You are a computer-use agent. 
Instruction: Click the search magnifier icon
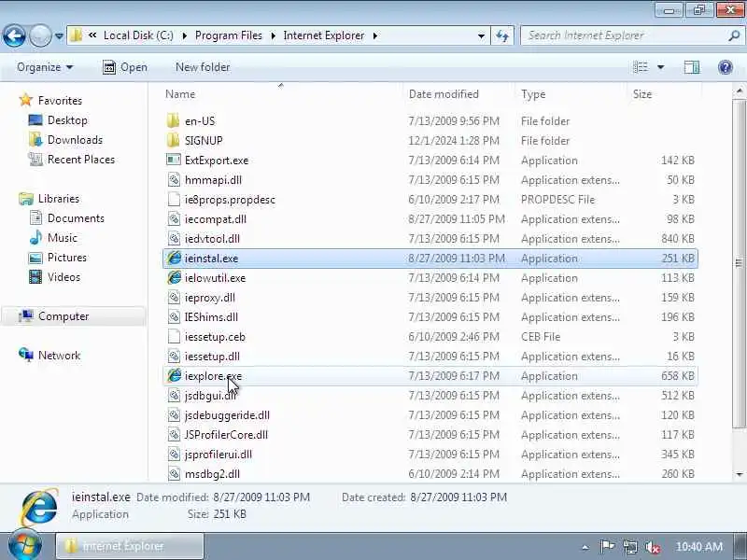click(734, 35)
